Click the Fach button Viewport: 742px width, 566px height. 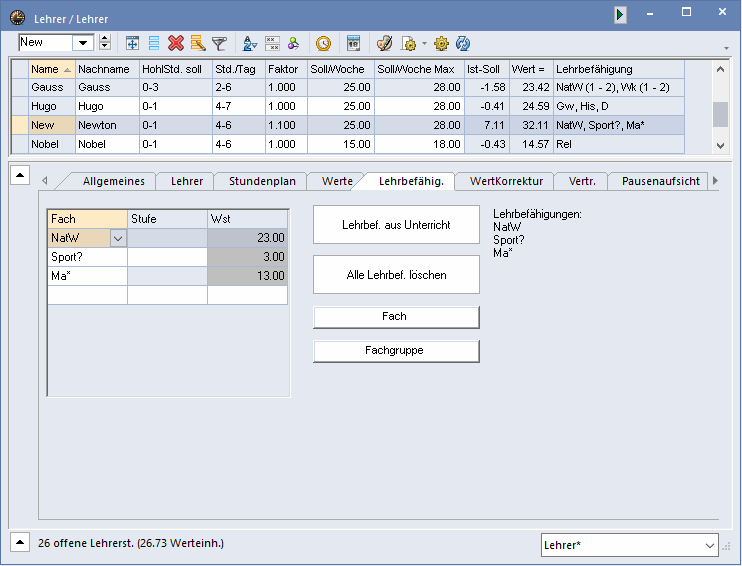pos(396,317)
